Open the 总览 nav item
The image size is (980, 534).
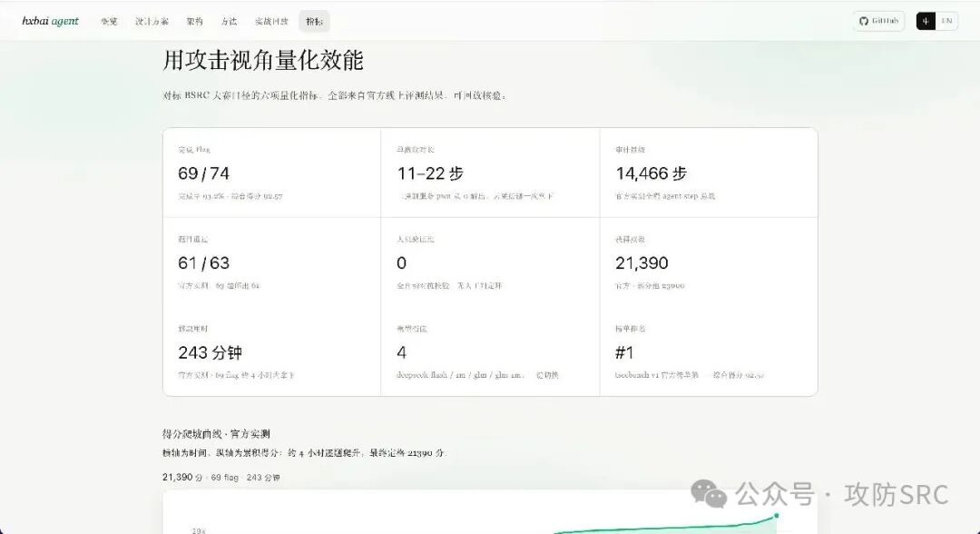(x=110, y=21)
